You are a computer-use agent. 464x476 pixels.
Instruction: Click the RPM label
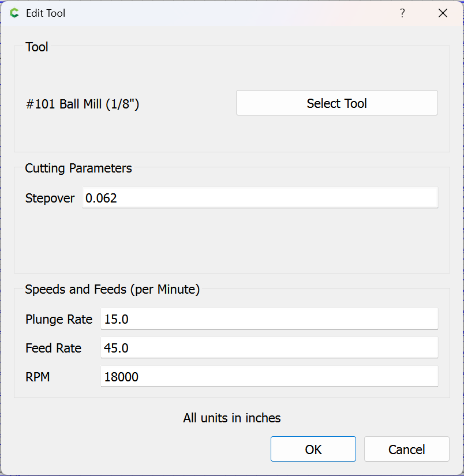(x=38, y=377)
